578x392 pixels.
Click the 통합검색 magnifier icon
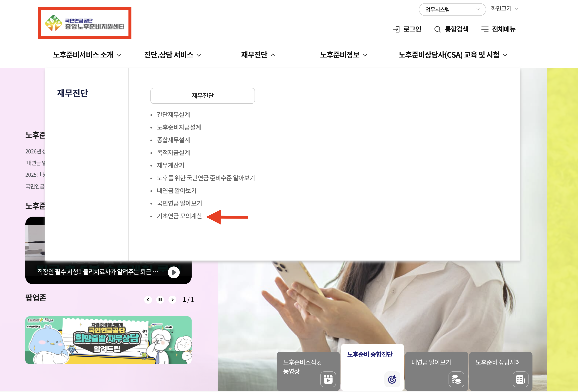[x=437, y=29]
